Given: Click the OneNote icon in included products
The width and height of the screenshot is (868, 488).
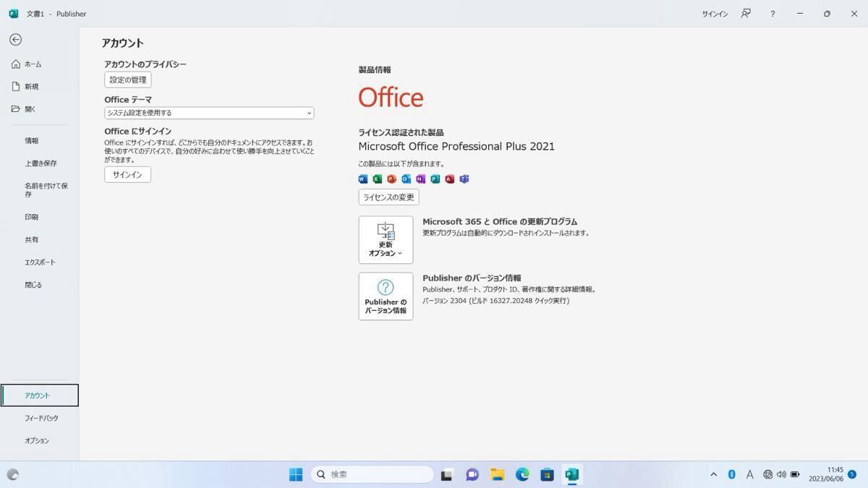Looking at the screenshot, I should click(x=421, y=179).
